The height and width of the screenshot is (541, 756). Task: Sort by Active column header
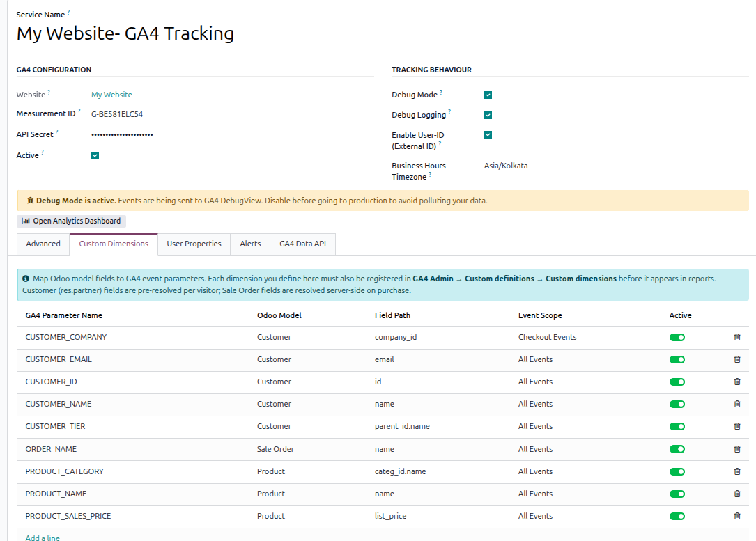680,315
